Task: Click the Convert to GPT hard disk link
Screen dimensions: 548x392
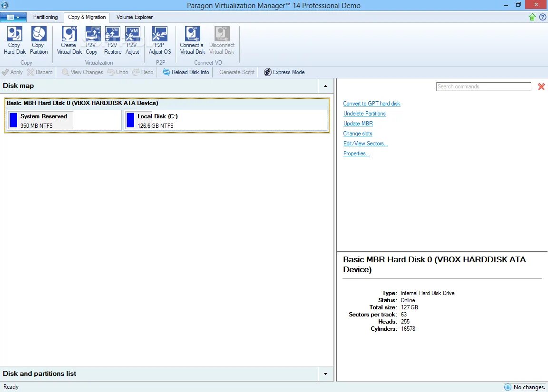Action: pos(372,104)
